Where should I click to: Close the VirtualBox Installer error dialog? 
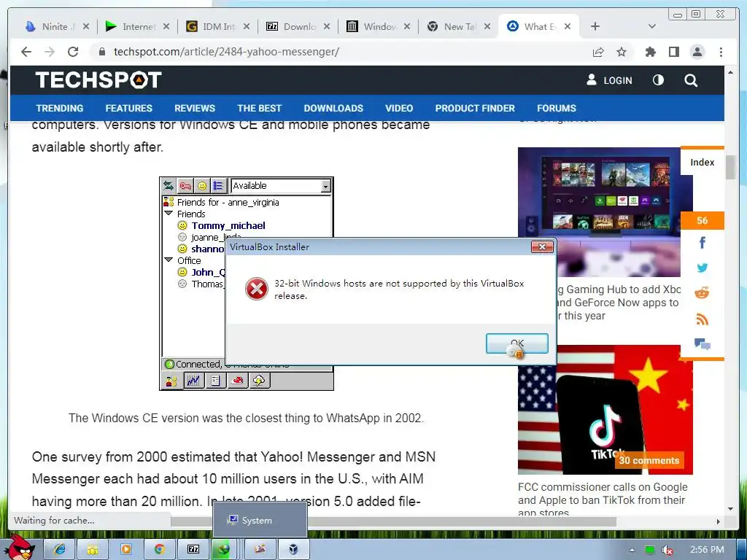pyautogui.click(x=542, y=246)
